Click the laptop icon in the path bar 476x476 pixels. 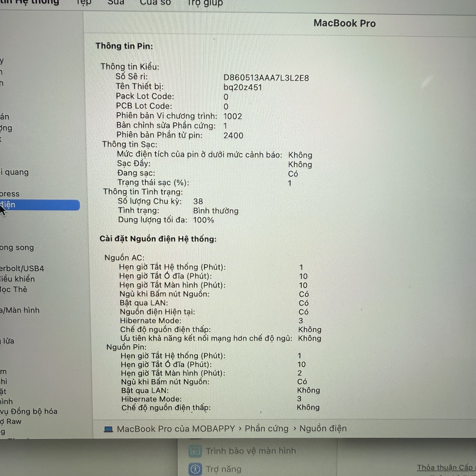(108, 429)
